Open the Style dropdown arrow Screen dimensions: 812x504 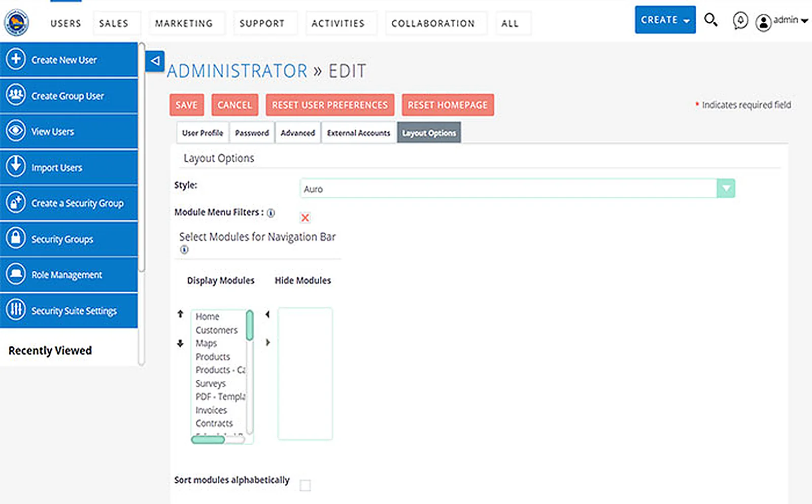(x=726, y=189)
